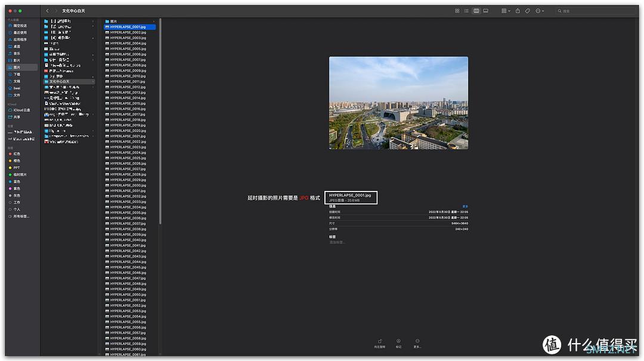Select the 橙色 tag in sidebar
Image resolution: width=644 pixels, height=361 pixels.
click(17, 161)
